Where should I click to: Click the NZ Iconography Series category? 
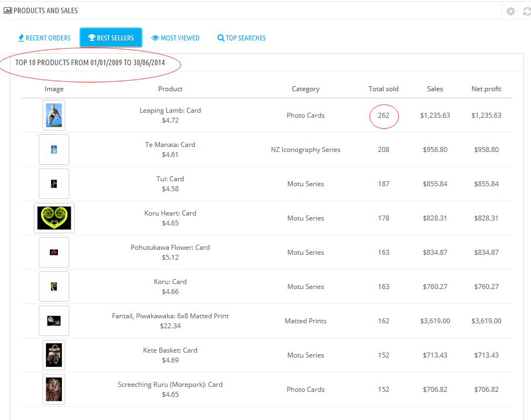tap(306, 150)
